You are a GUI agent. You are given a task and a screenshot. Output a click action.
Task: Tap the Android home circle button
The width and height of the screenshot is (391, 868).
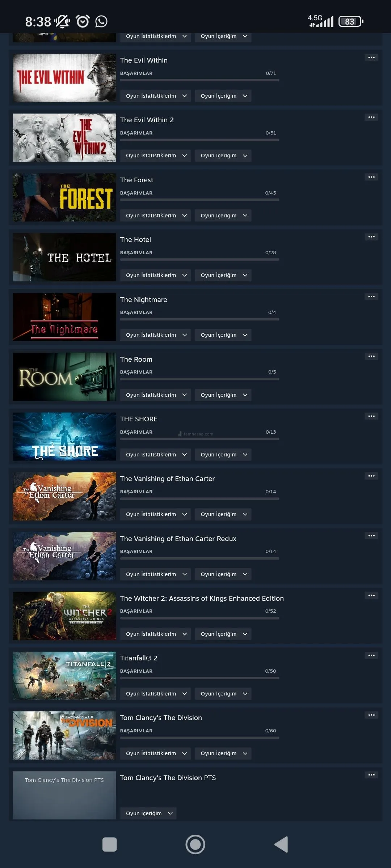tap(195, 844)
